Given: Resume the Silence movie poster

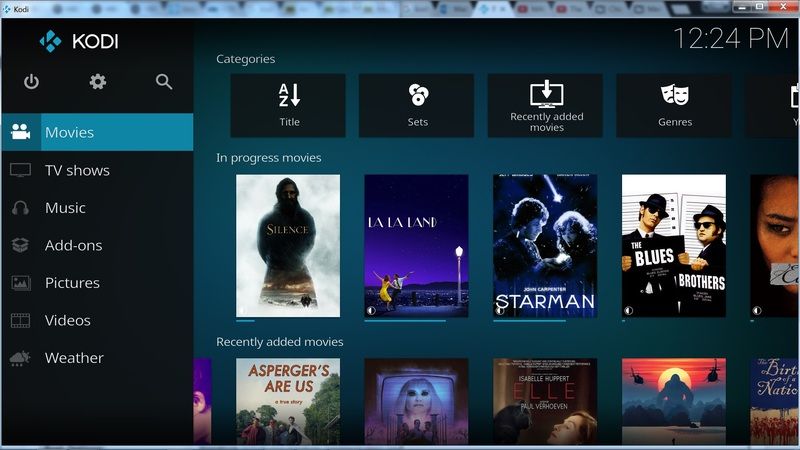Looking at the screenshot, I should click(x=288, y=246).
